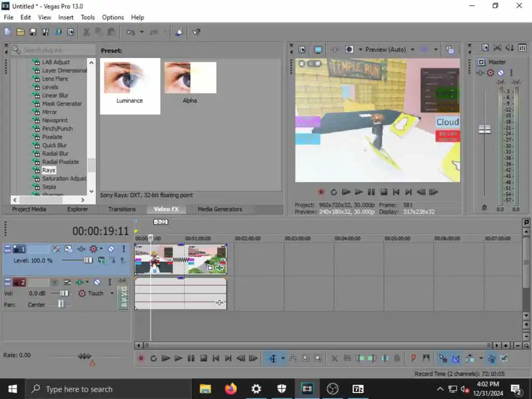
Task: Open Normal Edit Tool dropdown arrow
Action: (x=283, y=358)
